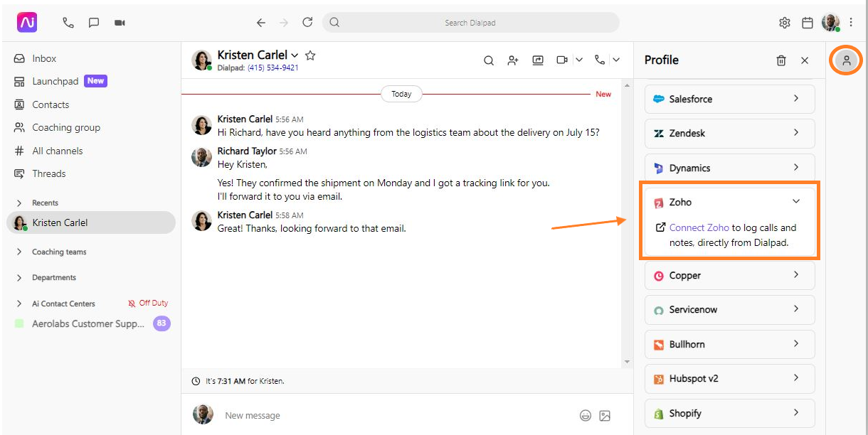
Task: Open phone call options dropdown arrow
Action: pos(616,60)
